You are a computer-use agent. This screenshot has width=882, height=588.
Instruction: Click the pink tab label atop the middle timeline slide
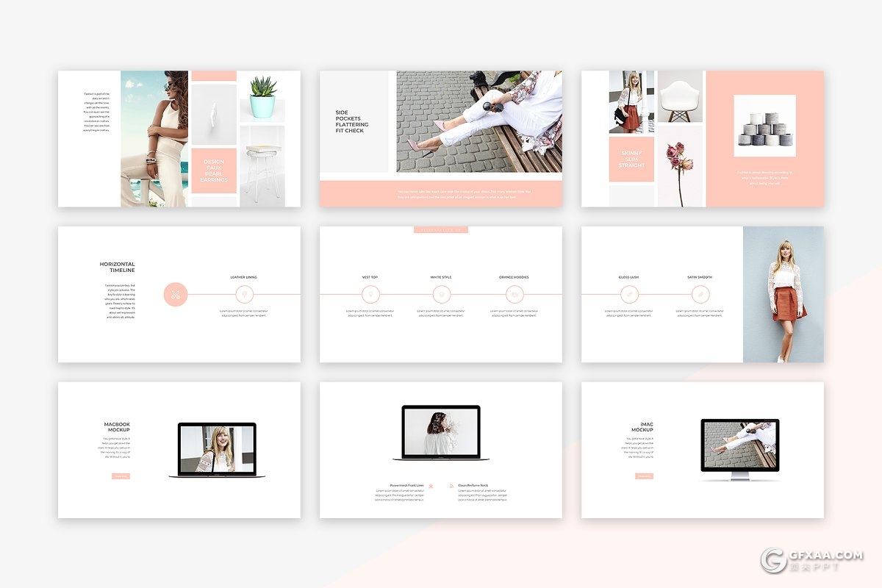click(x=441, y=230)
